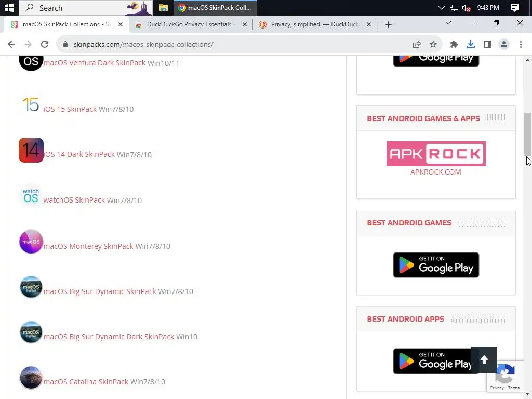The image size is (532, 399).
Task: Toggle the Chrome side panel
Action: pyautogui.click(x=487, y=45)
